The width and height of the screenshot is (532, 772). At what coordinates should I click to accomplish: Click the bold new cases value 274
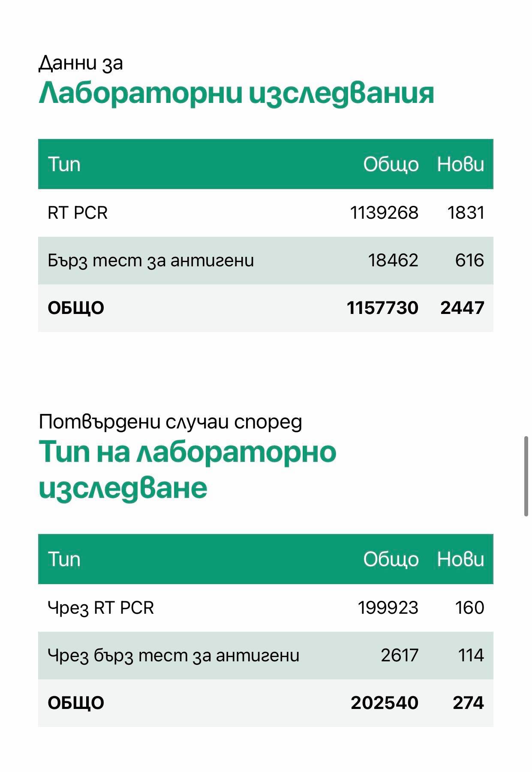click(468, 703)
